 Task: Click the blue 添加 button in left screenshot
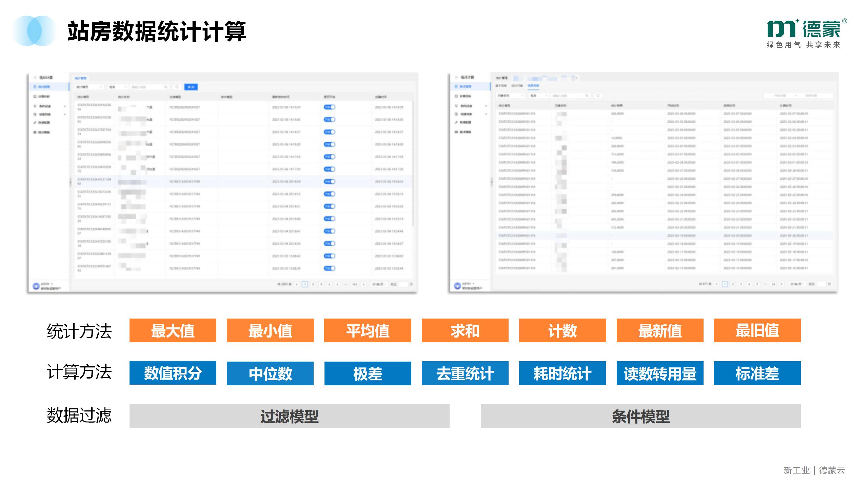(191, 87)
